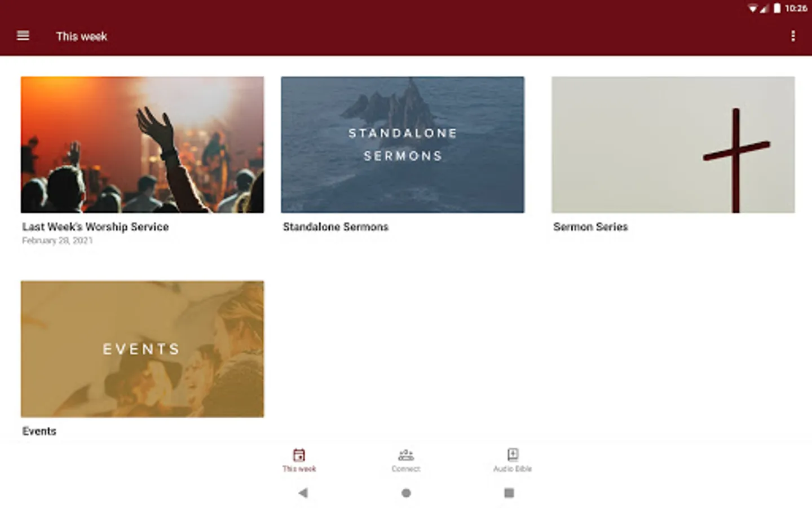Viewport: 812px width, 508px height.
Task: Select the Events title text
Action: 39,431
